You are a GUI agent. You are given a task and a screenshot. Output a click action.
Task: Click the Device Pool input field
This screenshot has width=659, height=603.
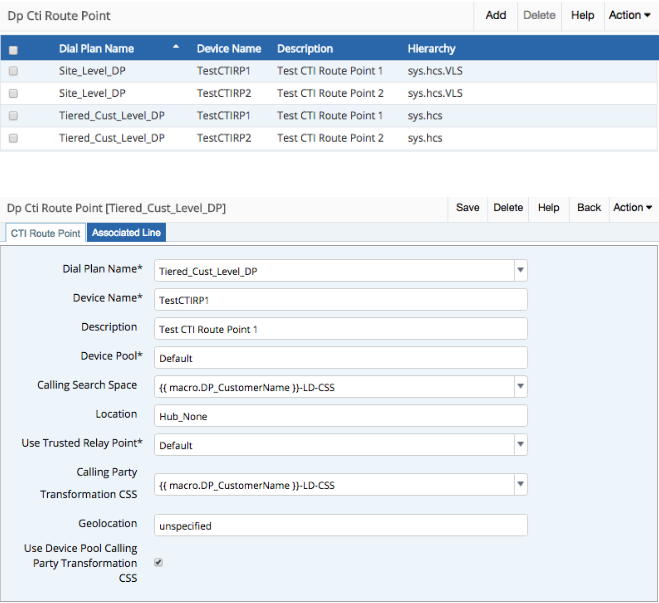(340, 358)
